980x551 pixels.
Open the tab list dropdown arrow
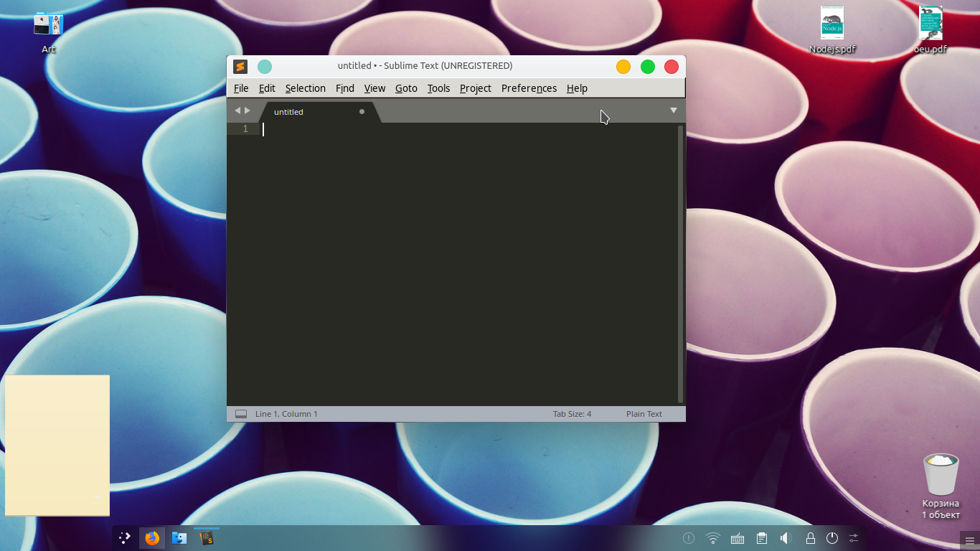point(674,110)
